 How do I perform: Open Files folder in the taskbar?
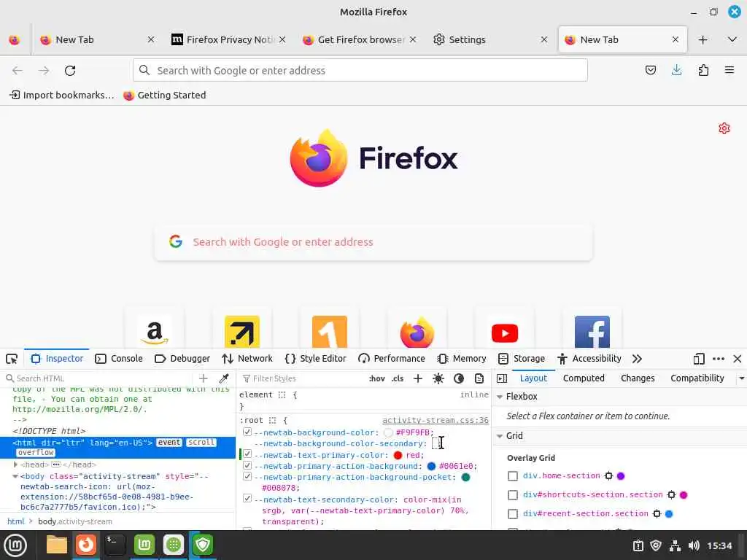click(57, 545)
